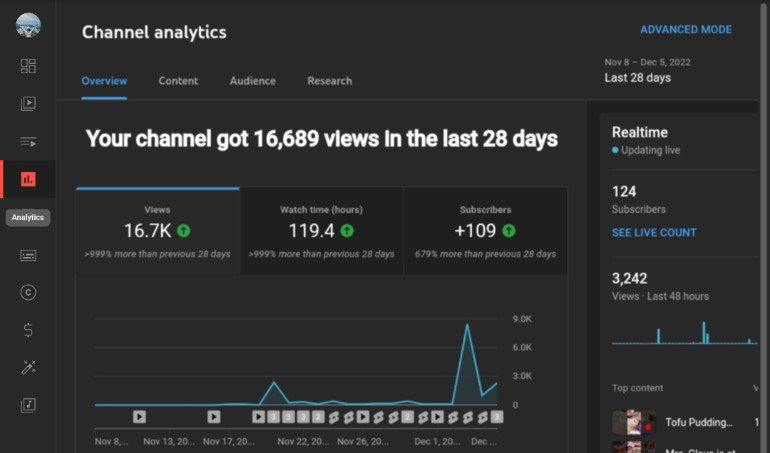Select the Subscribers metric card
The image size is (770, 453).
tap(486, 231)
